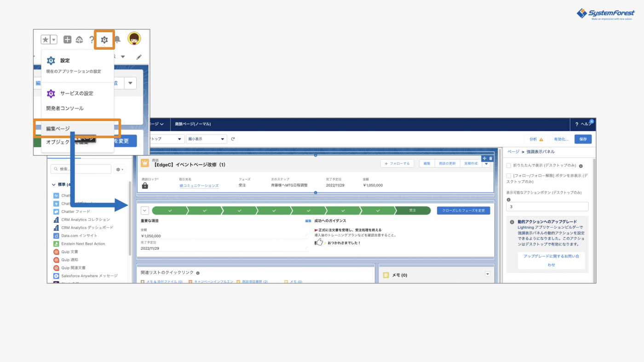Click the blue gear icon beside 設定
This screenshot has height=362, width=644.
[51, 60]
